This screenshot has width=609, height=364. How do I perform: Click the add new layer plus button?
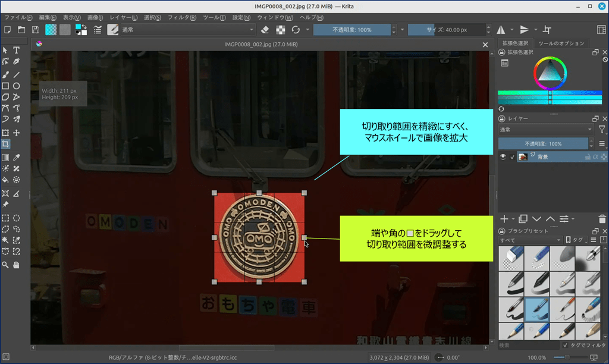tap(504, 219)
